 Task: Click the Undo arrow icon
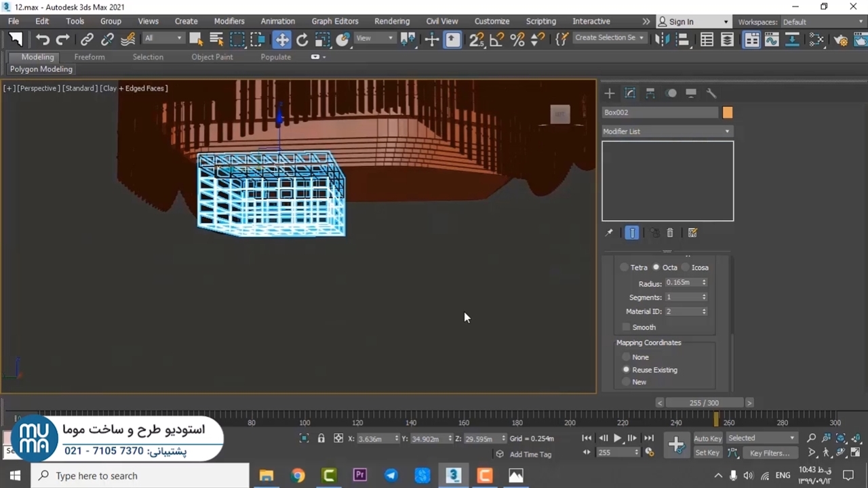[42, 39]
